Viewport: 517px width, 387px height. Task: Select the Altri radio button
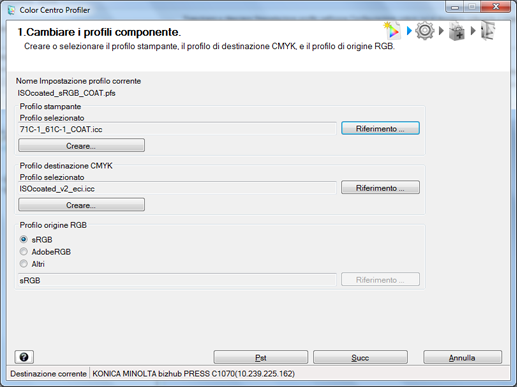23,264
